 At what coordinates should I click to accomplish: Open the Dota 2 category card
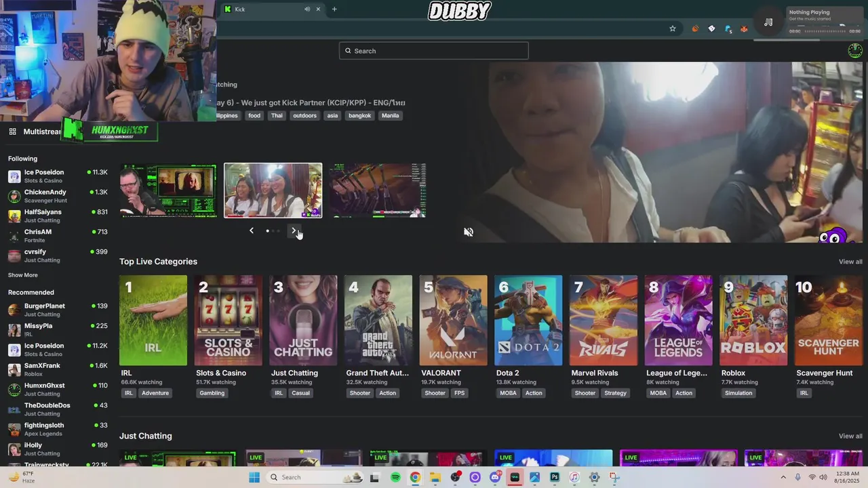pos(528,320)
